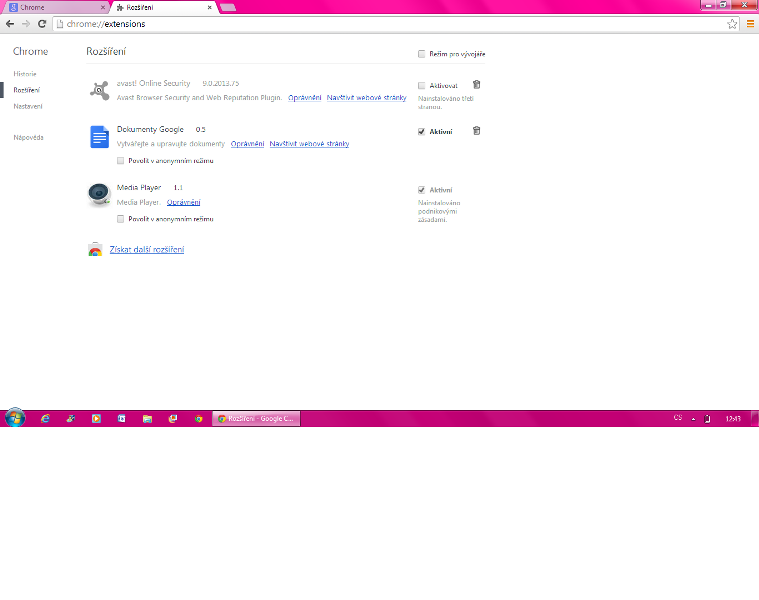Click the Internet Explorer taskbar icon

pos(45,419)
